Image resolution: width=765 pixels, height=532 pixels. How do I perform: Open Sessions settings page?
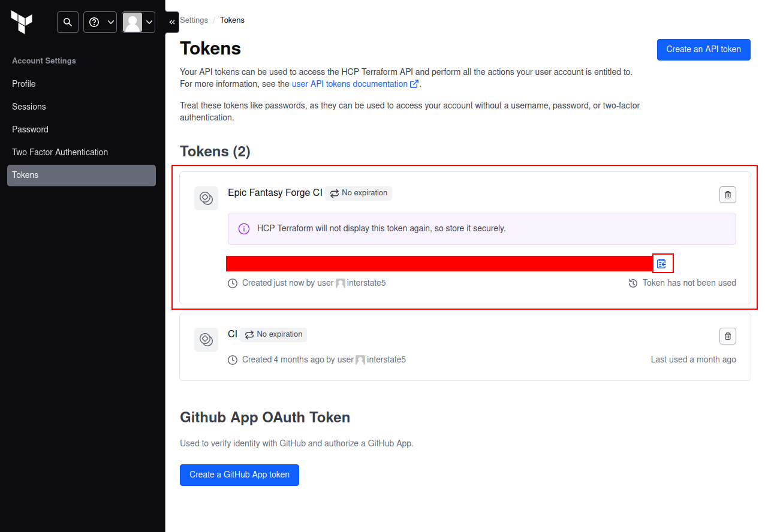pyautogui.click(x=82, y=107)
